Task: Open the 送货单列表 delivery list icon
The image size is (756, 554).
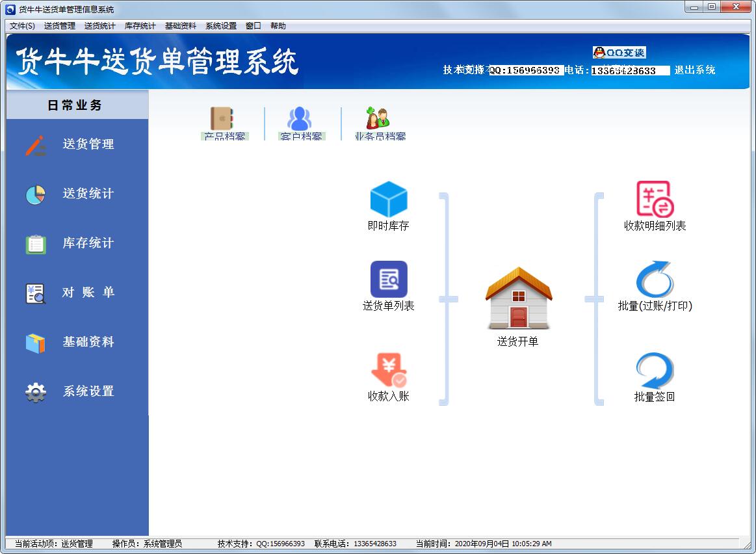Action: click(x=389, y=280)
